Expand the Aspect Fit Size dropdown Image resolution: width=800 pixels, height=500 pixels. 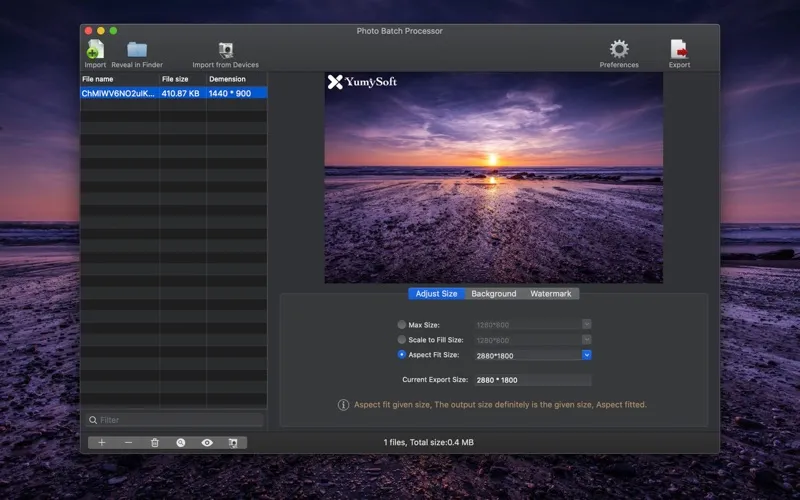click(x=587, y=354)
